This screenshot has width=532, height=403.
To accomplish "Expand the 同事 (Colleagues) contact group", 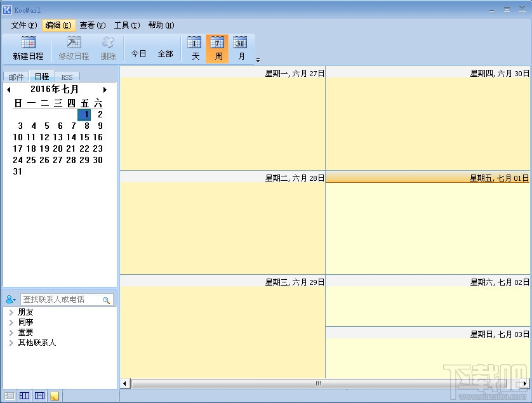I will pyautogui.click(x=25, y=322).
